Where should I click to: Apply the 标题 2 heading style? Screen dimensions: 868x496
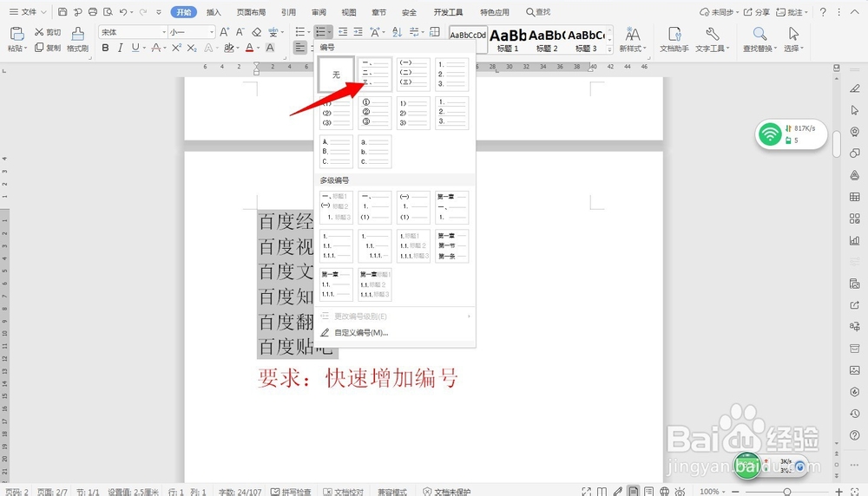coord(546,39)
